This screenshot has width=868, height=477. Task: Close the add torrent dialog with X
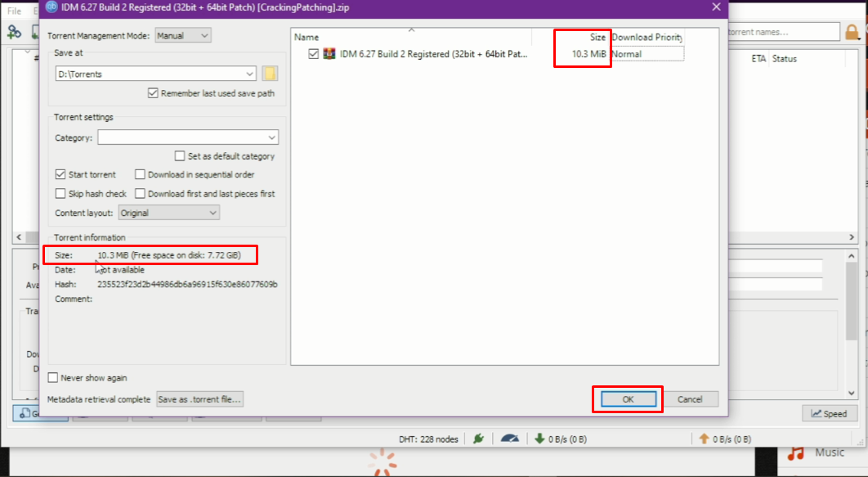click(x=716, y=7)
